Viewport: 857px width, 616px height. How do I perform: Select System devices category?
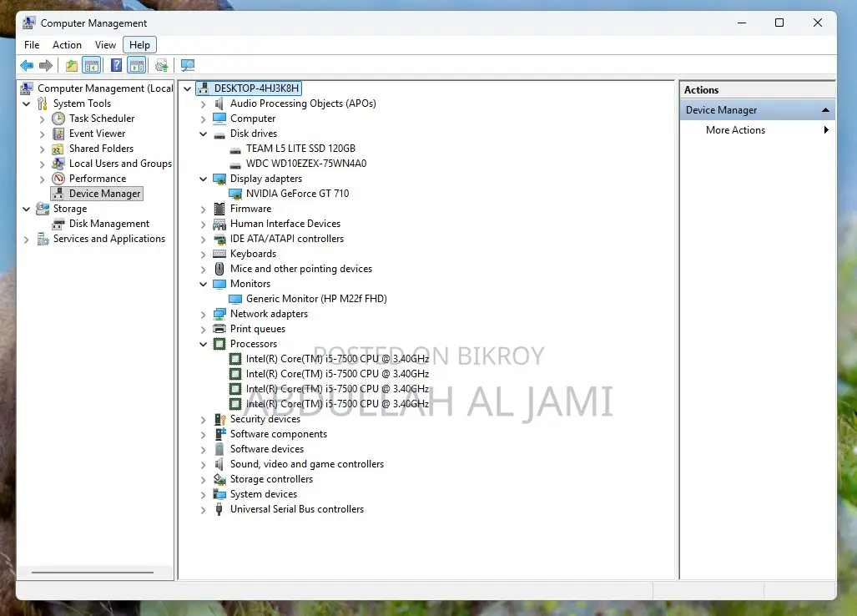[x=264, y=494]
